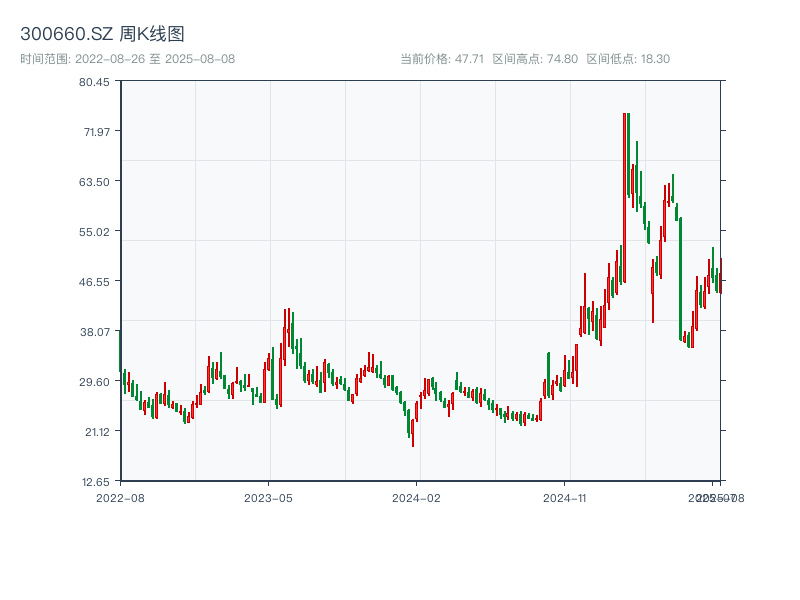Click the y-axis label 63.50
The image size is (800, 600).
(94, 182)
